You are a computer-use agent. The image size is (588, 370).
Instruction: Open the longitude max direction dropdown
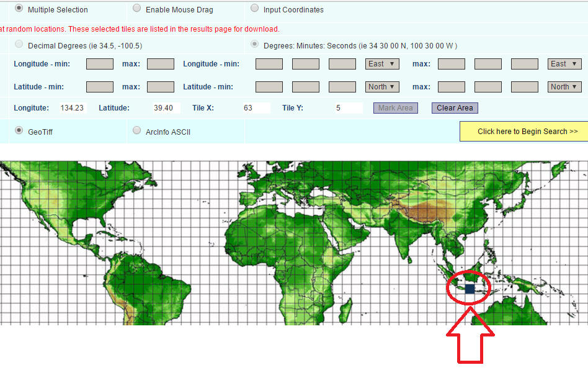pyautogui.click(x=563, y=63)
